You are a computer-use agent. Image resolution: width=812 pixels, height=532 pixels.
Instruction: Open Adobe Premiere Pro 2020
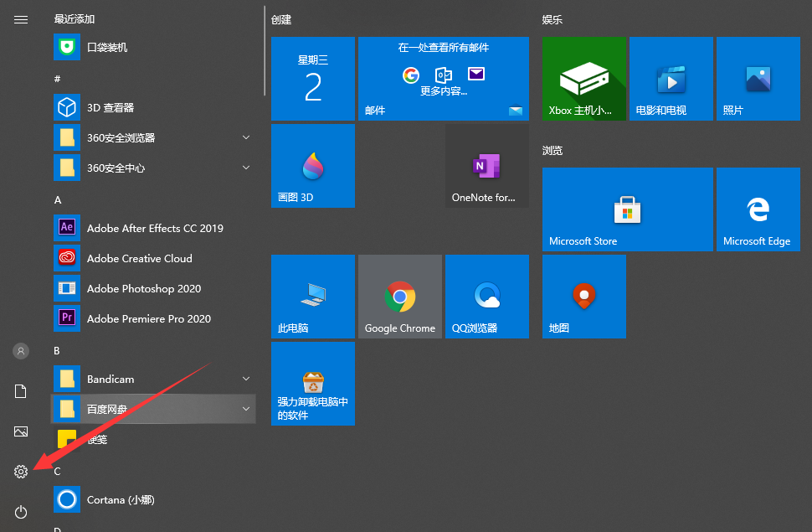click(148, 318)
